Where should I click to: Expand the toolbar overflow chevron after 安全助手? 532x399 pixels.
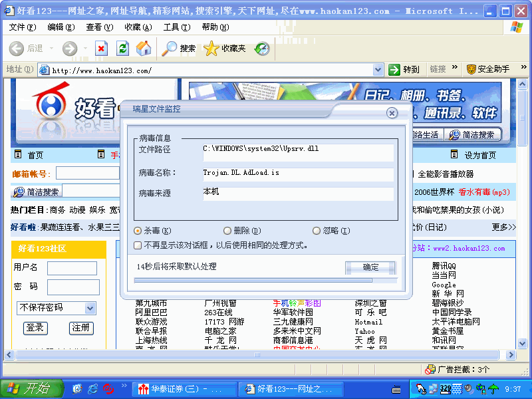(523, 67)
